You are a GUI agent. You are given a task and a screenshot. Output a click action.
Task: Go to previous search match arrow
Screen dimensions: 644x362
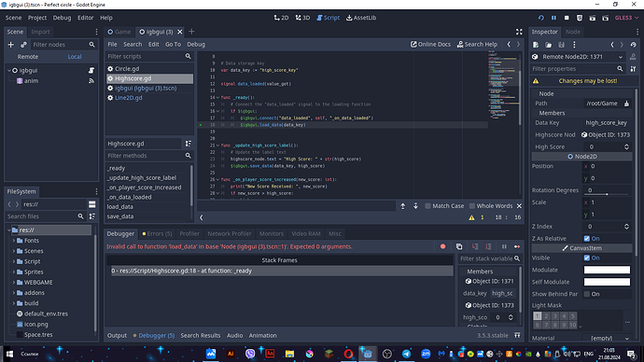(x=403, y=206)
